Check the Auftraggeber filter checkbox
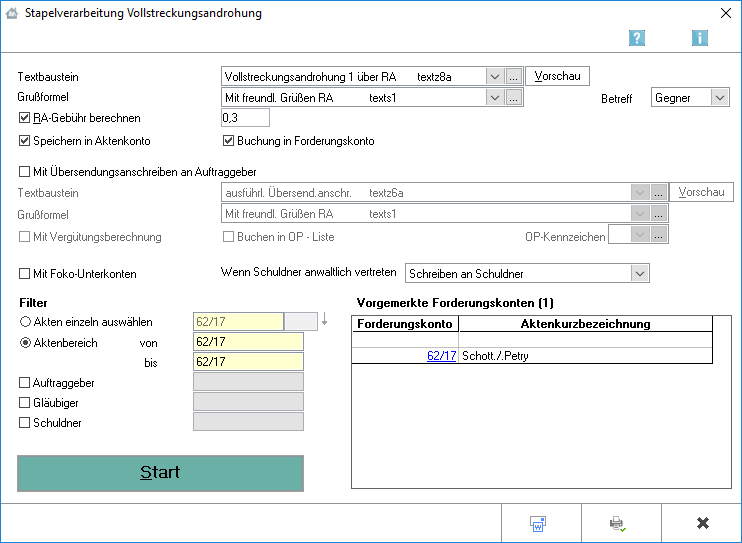 point(24,383)
